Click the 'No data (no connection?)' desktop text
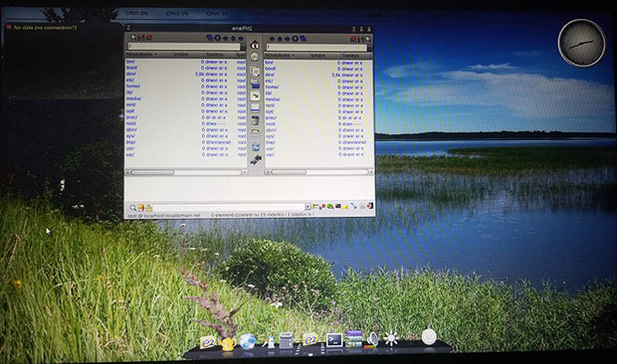 tap(45, 28)
